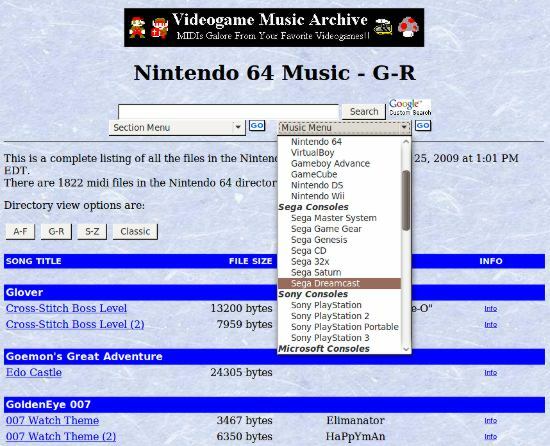Viewport: 550px width, 446px height.
Task: Open the Cross-Stitch Boss Level link
Action: coord(66,309)
